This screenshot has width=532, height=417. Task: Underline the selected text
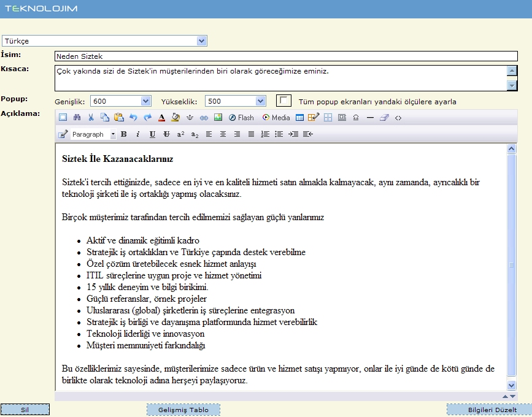tap(152, 134)
